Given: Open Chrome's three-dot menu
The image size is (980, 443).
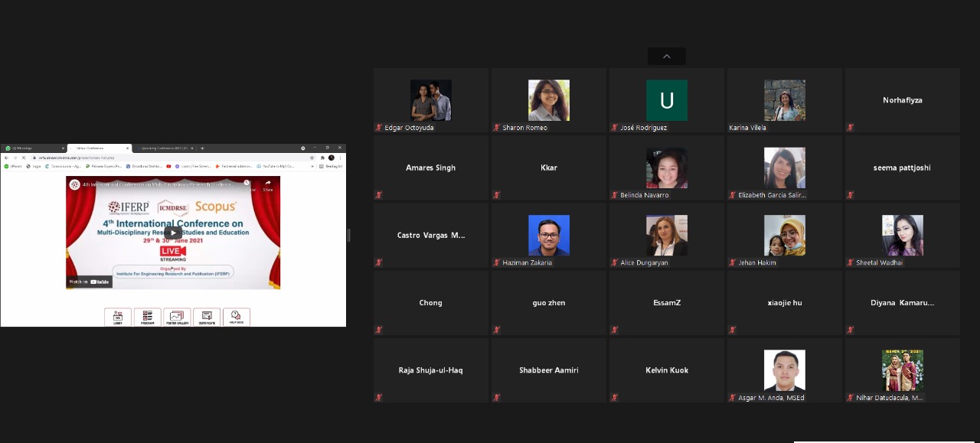Looking at the screenshot, I should (x=340, y=158).
